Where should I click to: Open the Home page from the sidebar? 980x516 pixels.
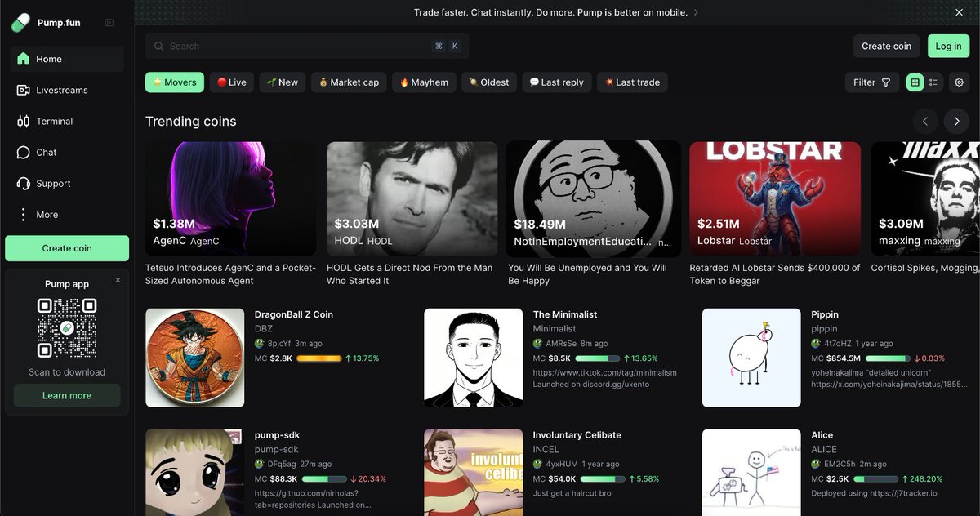[67, 59]
